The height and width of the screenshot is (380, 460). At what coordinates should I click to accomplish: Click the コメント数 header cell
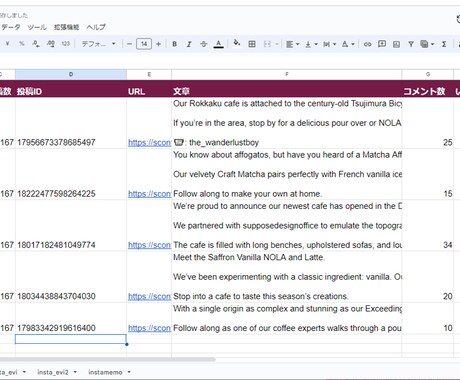pyautogui.click(x=428, y=89)
